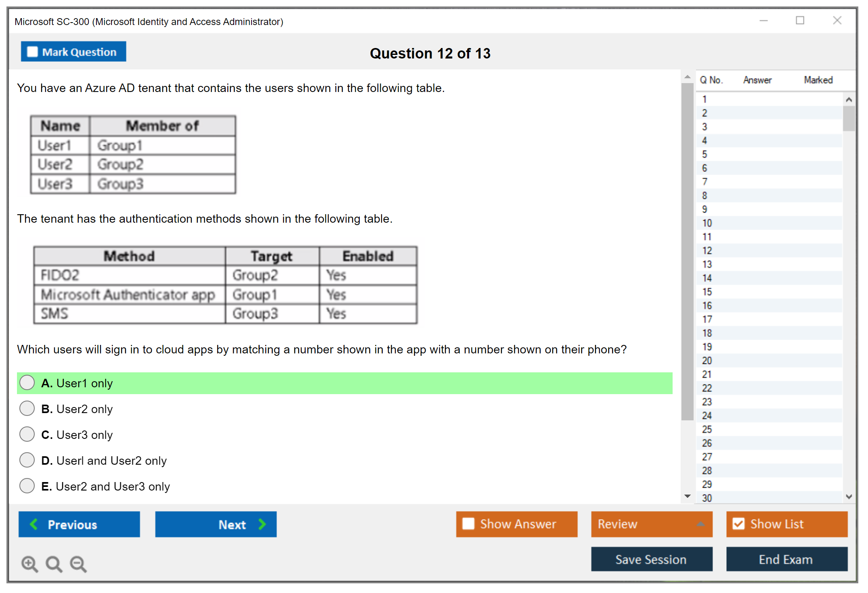Click the zoom in magnifier icon
Viewport: 868px width, 593px height.
29,564
